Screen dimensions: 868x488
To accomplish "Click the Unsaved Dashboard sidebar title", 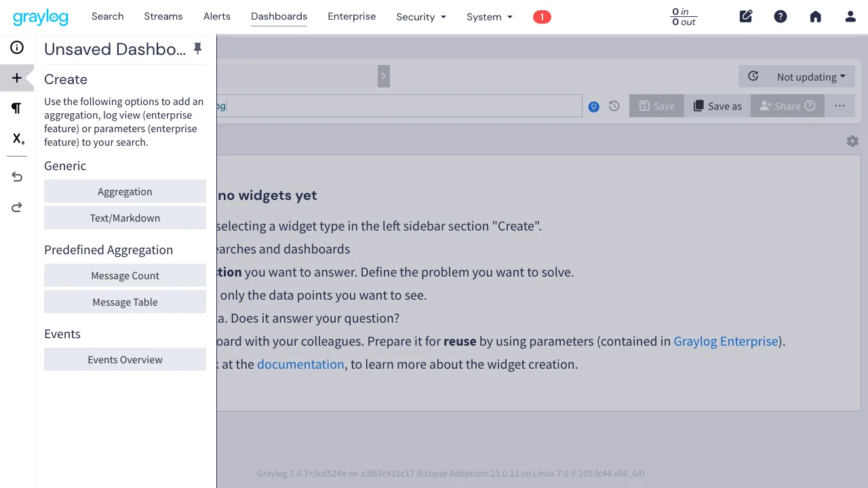I will click(115, 49).
